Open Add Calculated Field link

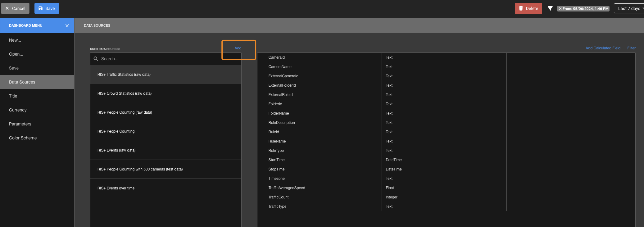point(603,48)
